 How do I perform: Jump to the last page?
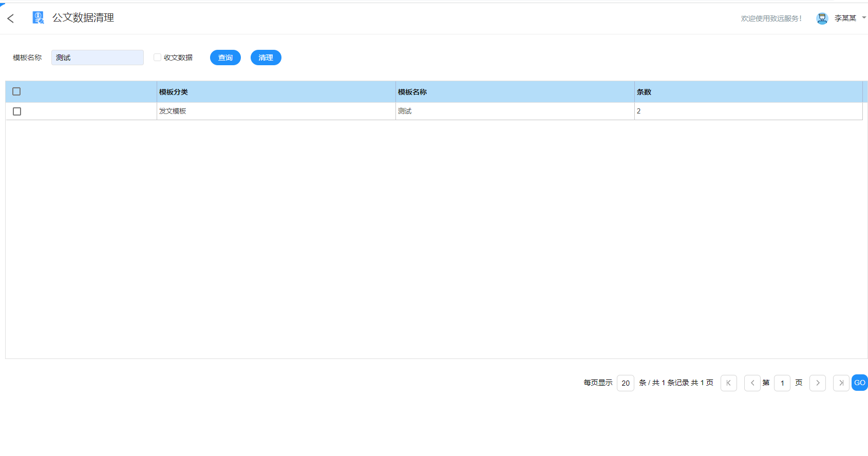pos(841,383)
